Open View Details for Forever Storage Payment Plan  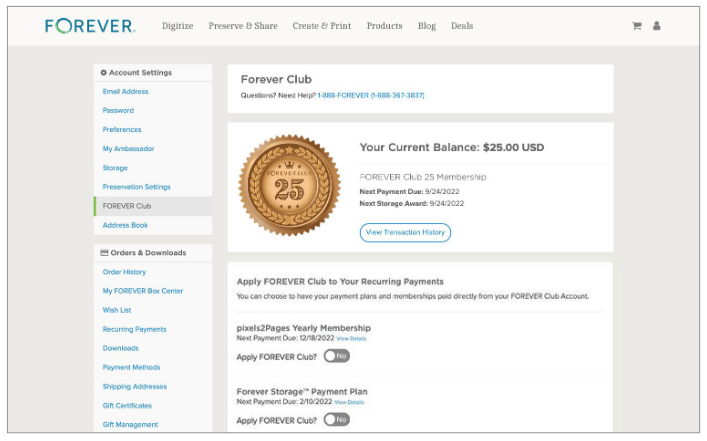[x=349, y=402]
